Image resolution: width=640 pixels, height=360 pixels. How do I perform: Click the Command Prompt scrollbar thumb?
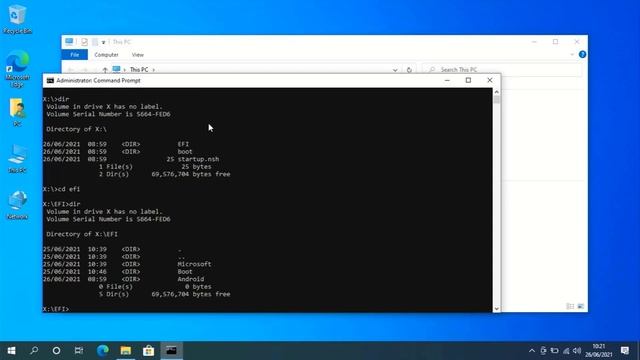coord(496,100)
